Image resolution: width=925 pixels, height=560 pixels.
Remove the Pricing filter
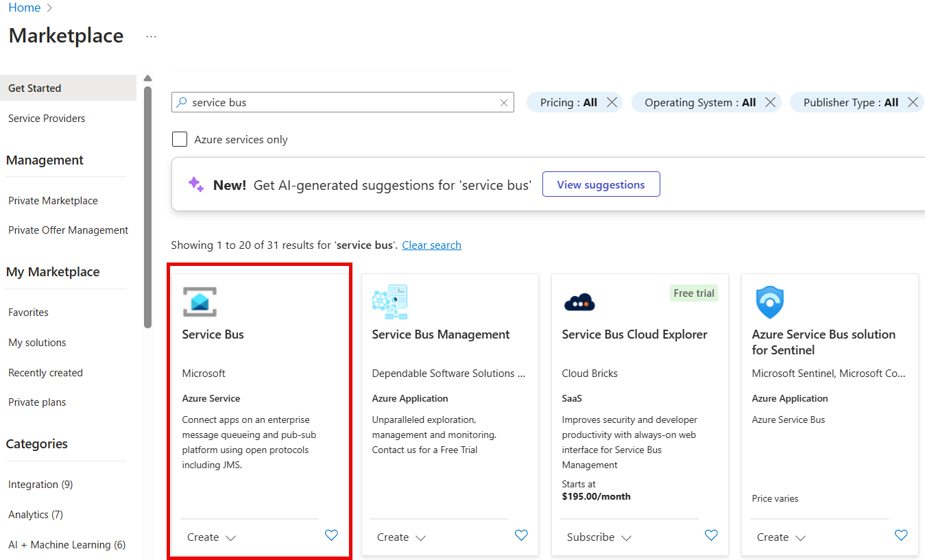[x=612, y=102]
